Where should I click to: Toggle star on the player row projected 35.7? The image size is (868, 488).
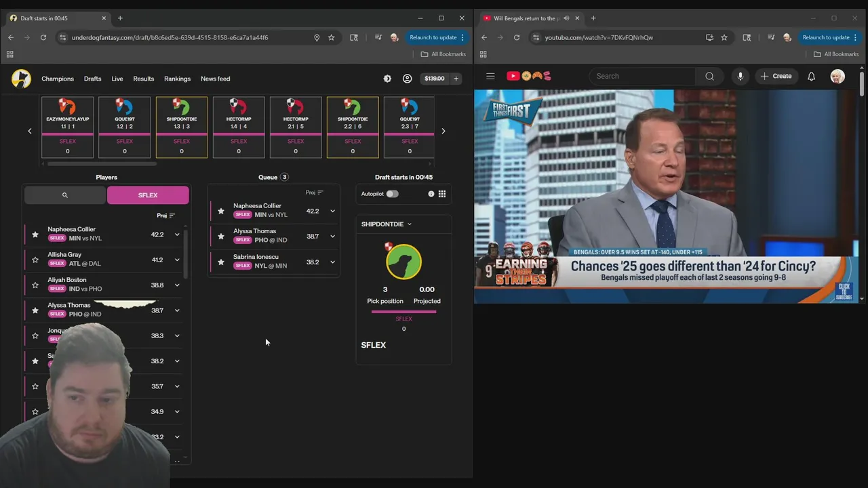click(35, 386)
